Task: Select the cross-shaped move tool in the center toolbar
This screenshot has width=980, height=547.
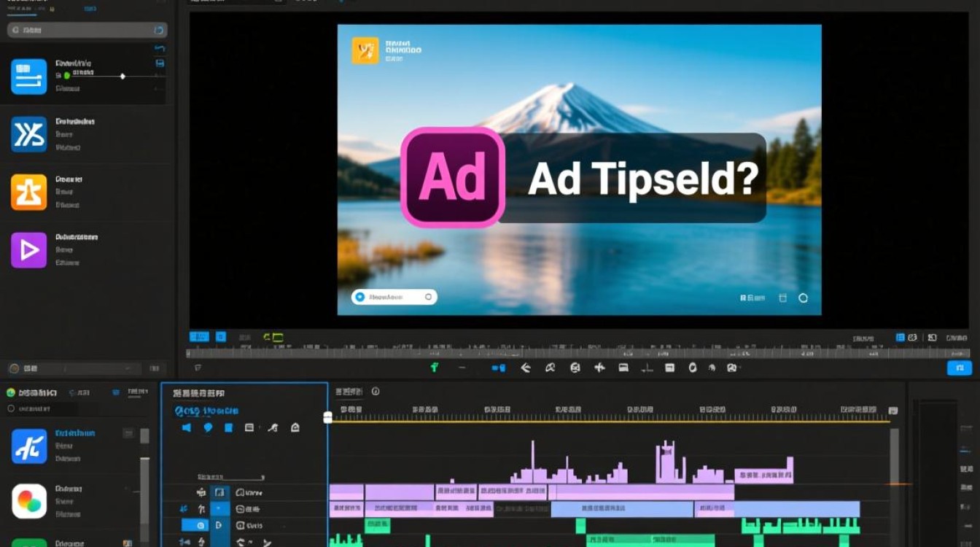Action: coord(599,368)
